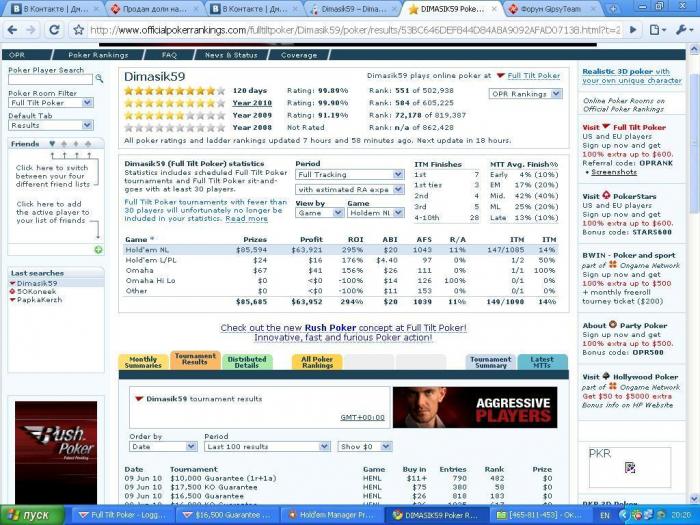700x525 pixels.
Task: Click green plus to add friend
Action: coord(99,250)
